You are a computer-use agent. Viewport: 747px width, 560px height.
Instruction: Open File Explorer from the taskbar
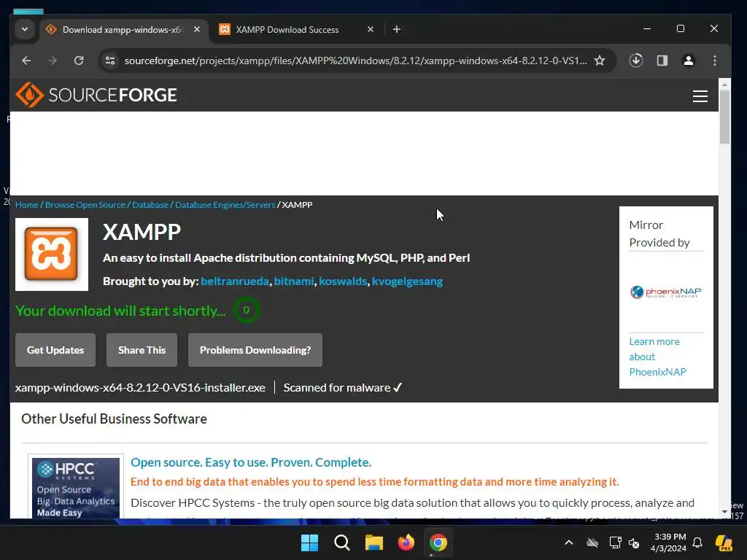coord(374,542)
